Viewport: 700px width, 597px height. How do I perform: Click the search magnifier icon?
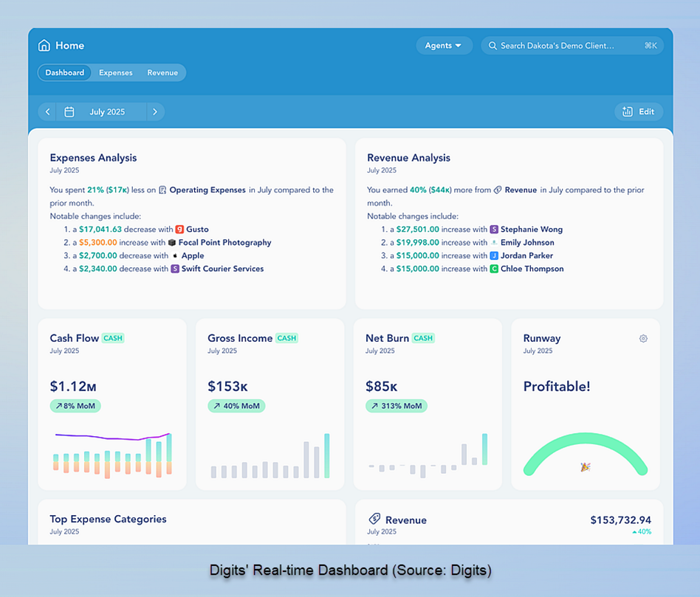pos(493,46)
